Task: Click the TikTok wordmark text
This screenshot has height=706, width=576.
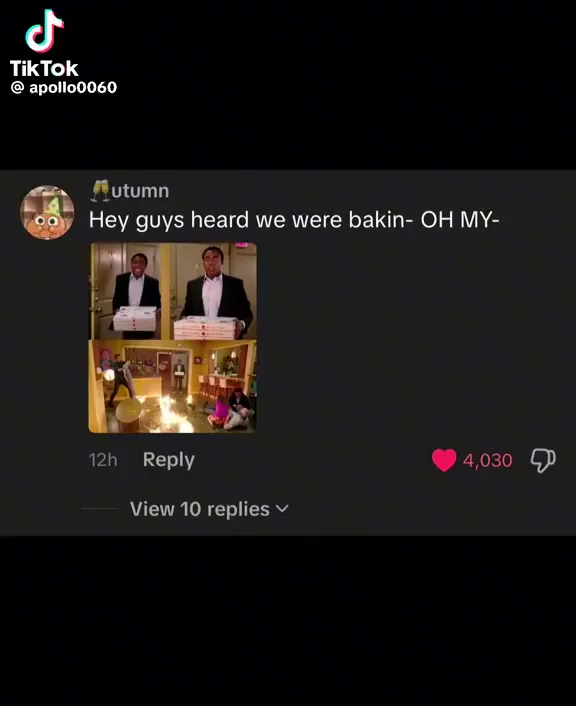Action: tap(44, 68)
